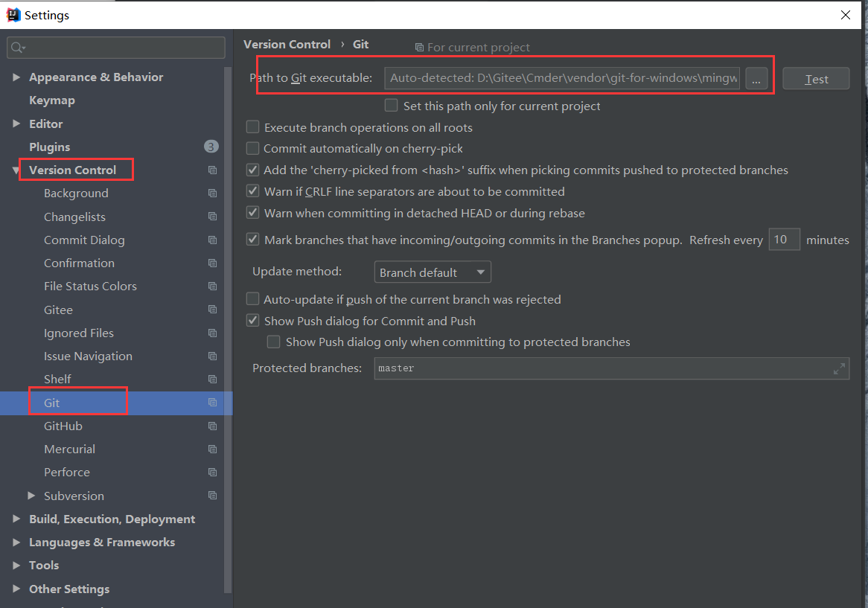Click the expand icon in Protected branches field

pos(839,368)
